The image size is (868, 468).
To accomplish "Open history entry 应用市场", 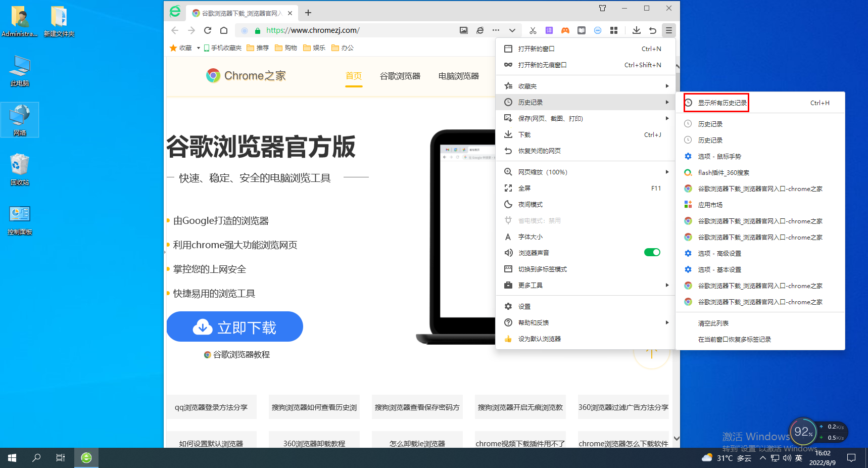I will point(760,205).
